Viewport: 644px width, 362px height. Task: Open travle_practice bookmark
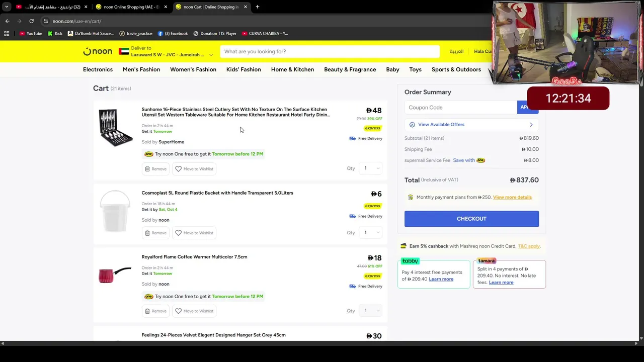[136, 33]
